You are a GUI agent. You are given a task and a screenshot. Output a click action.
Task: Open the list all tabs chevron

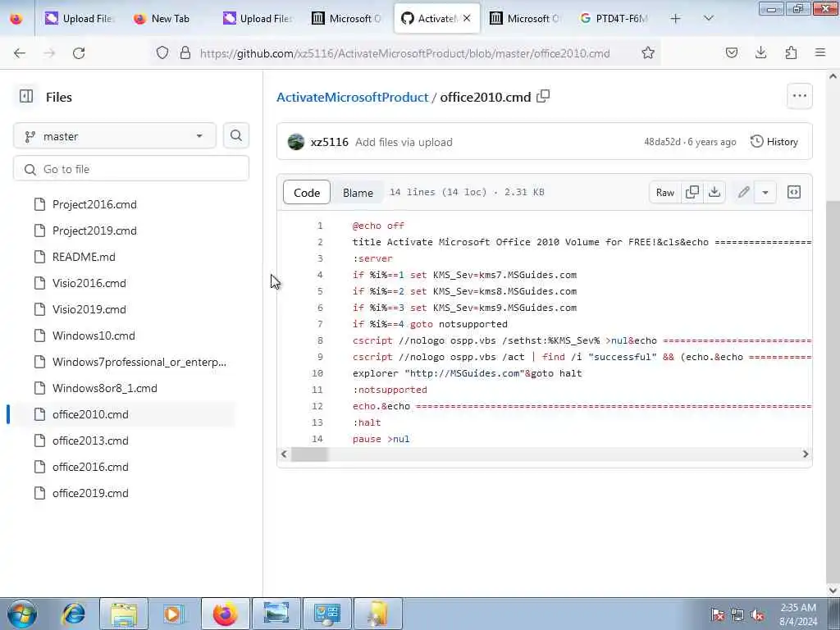point(708,19)
